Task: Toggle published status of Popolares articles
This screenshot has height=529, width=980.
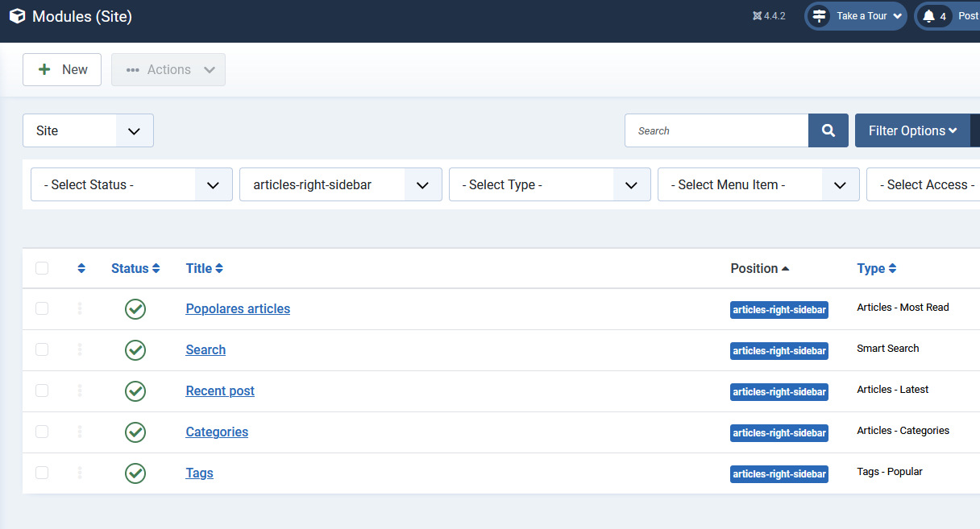Action: pos(135,309)
